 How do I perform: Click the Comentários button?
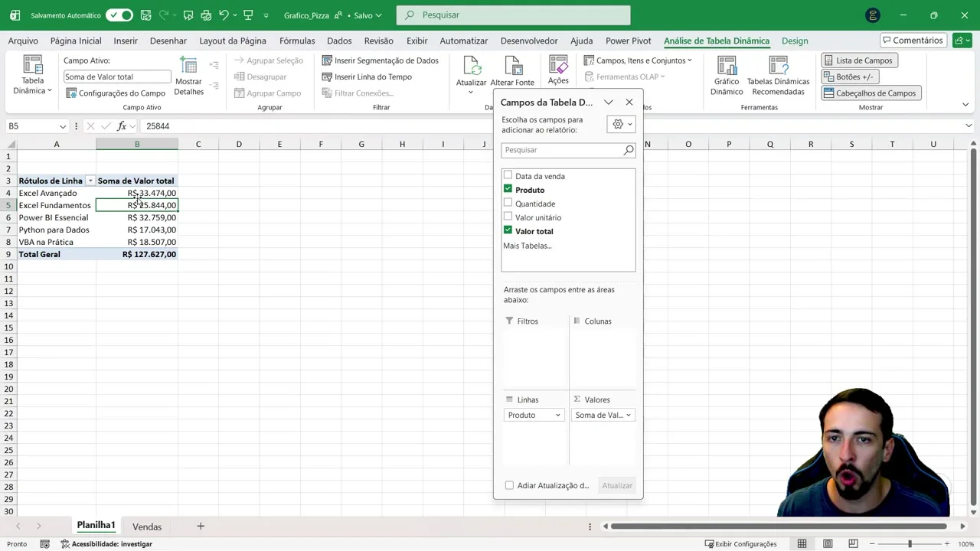pyautogui.click(x=912, y=41)
